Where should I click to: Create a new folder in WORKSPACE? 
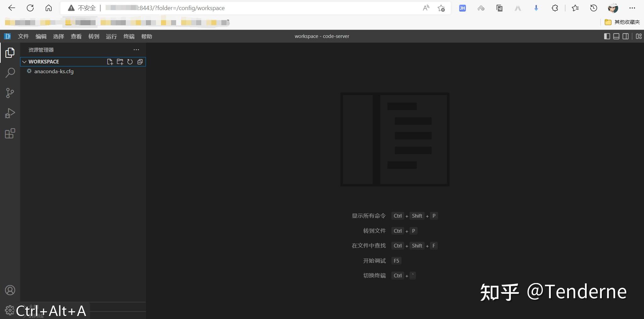point(120,62)
